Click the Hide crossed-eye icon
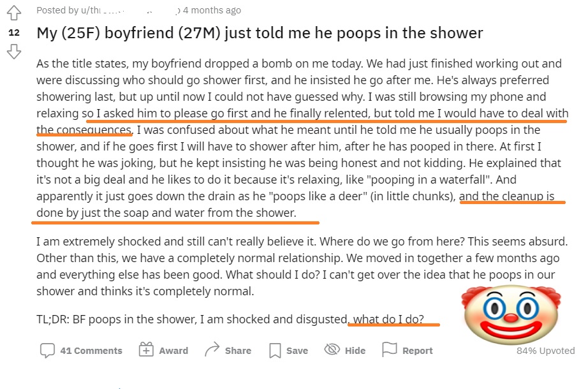Image resolution: width=588 pixels, height=389 pixels. 332,349
